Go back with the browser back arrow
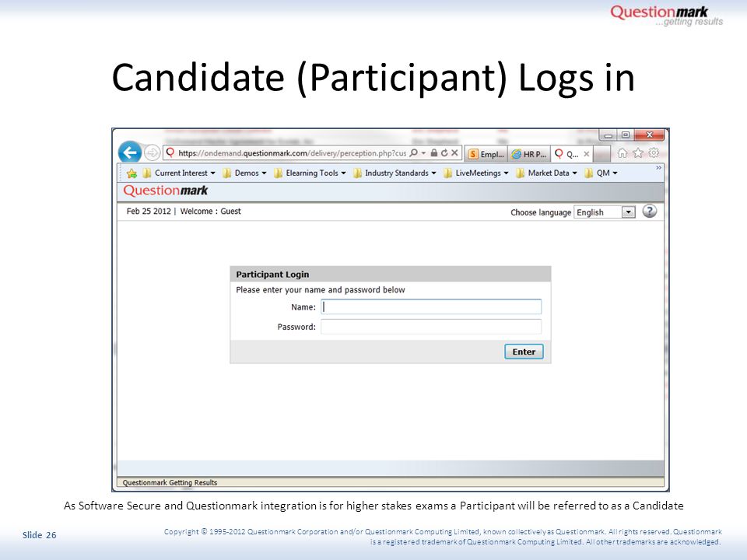This screenshot has width=747, height=560. click(130, 153)
